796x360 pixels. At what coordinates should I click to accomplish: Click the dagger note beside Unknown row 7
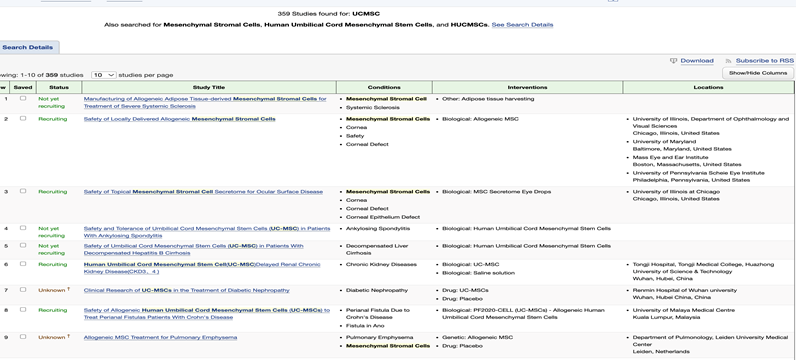[x=69, y=289]
